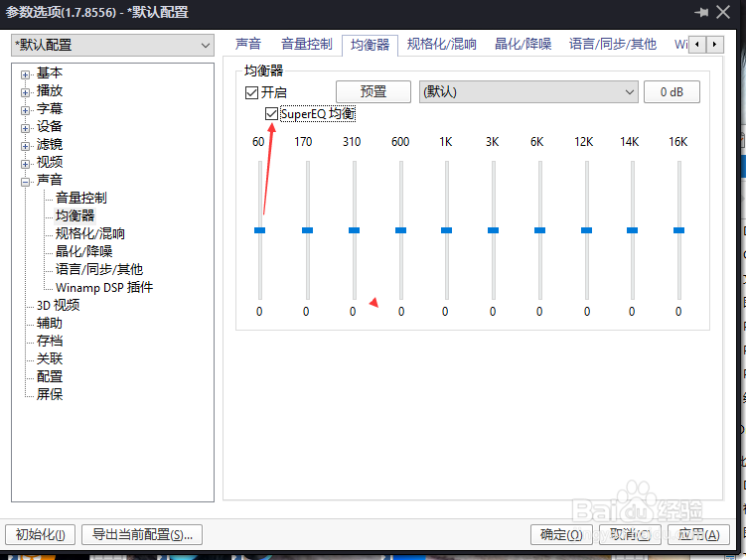This screenshot has height=560, width=746.
Task: Click the 310 Hz band slider handle
Action: (354, 230)
